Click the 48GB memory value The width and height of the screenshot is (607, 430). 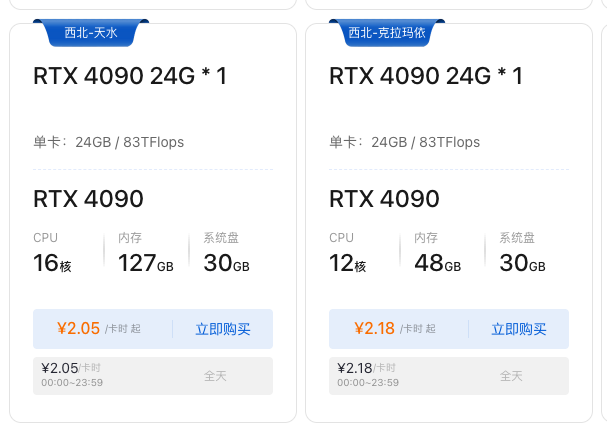437,263
